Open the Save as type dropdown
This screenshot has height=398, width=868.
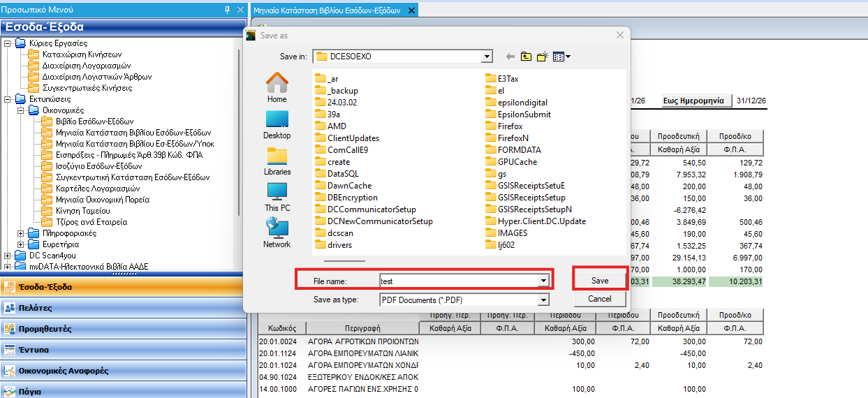[x=543, y=300]
